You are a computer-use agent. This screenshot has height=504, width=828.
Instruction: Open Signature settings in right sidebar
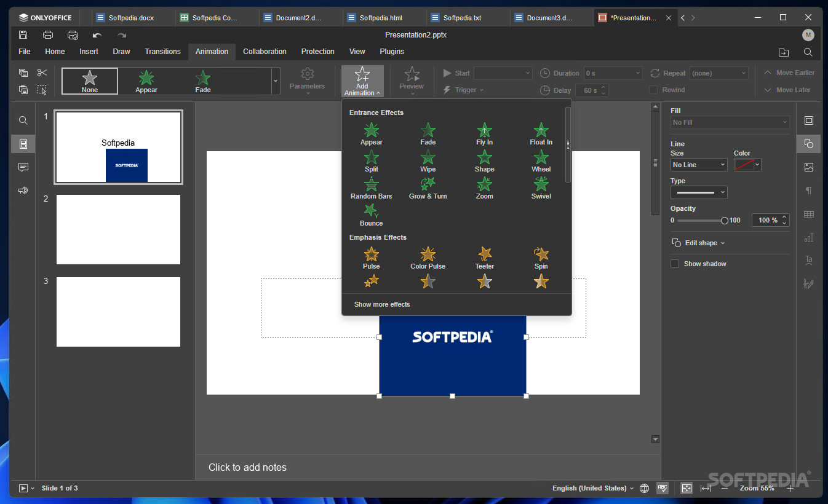point(809,284)
